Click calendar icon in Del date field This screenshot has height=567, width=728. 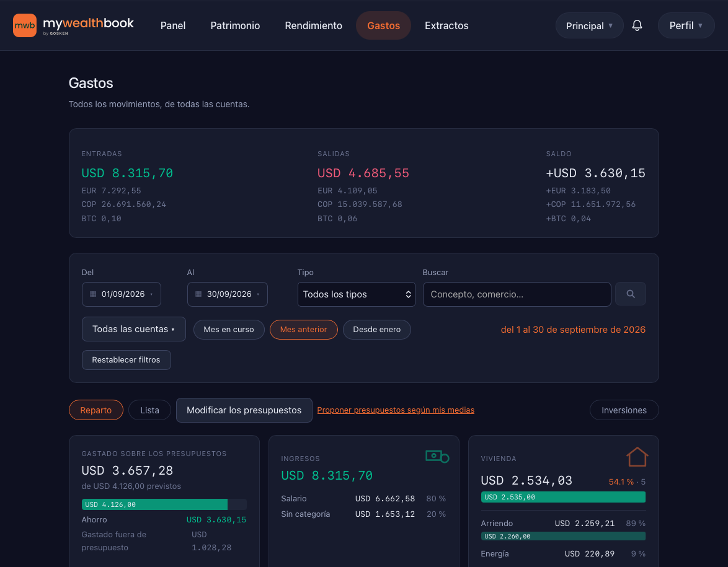coord(93,294)
